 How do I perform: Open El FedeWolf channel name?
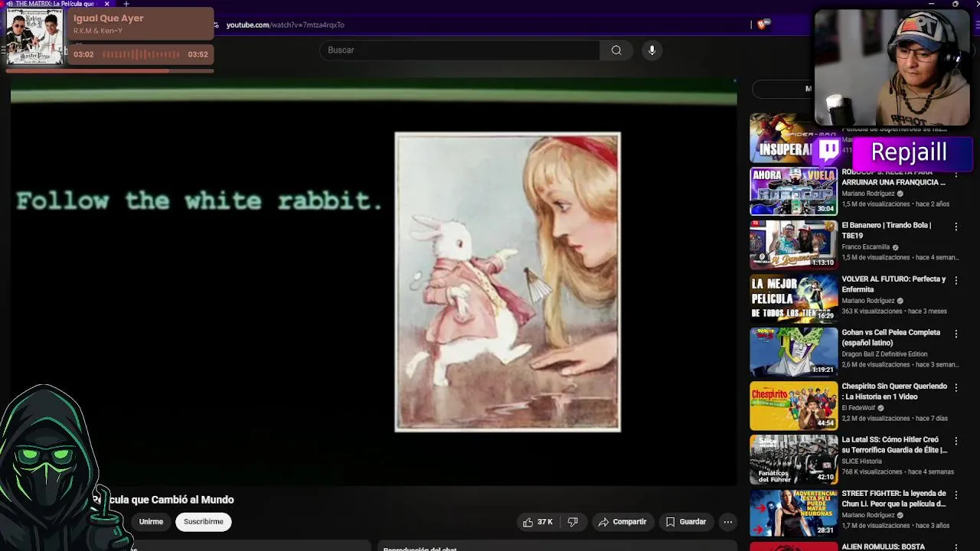(x=859, y=408)
